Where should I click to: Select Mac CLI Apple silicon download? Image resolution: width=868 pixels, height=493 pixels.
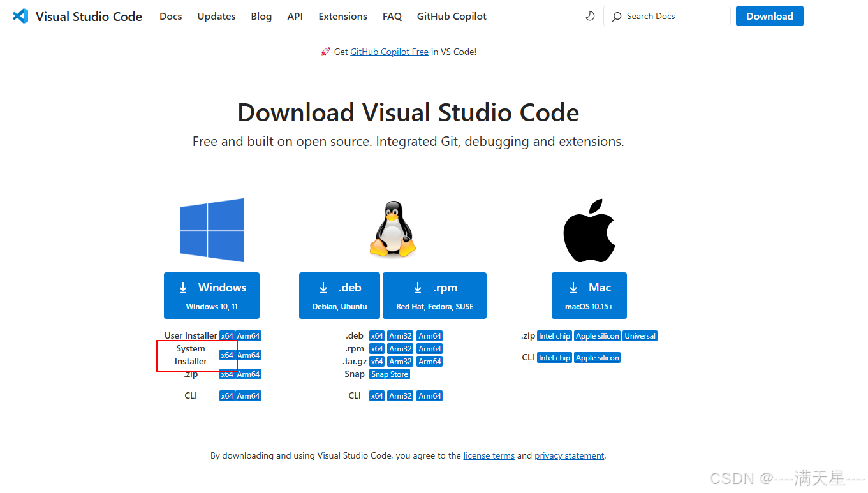point(598,358)
